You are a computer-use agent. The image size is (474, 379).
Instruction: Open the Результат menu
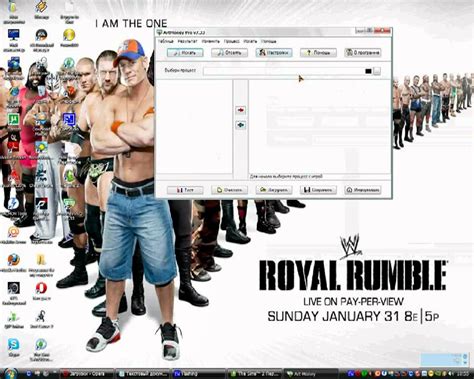pos(187,41)
